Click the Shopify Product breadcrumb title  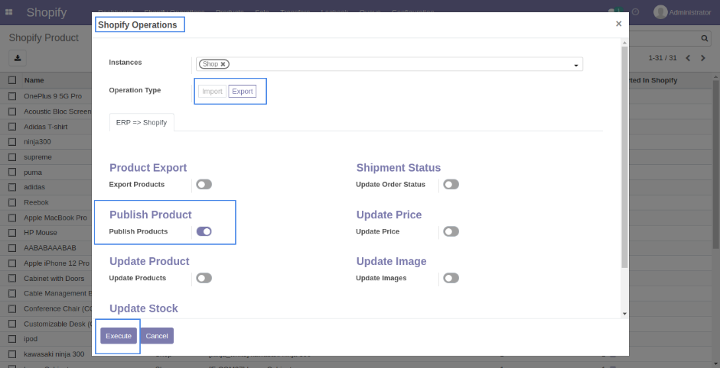pyautogui.click(x=44, y=38)
